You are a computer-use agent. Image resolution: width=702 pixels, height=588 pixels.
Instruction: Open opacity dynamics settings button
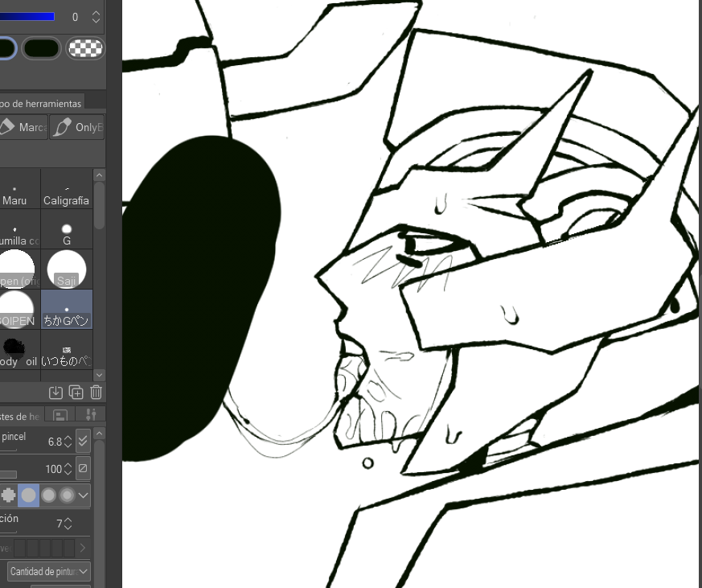83,468
